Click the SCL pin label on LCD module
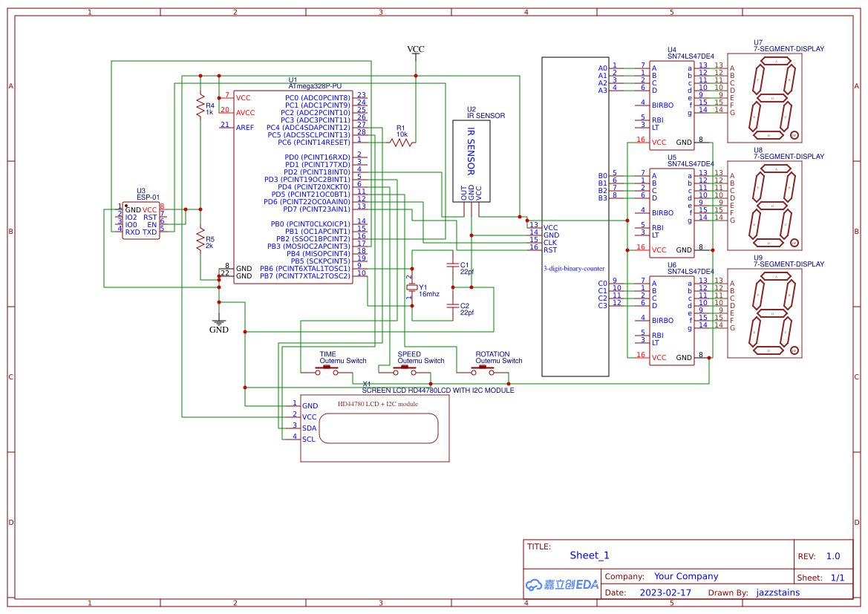The height and width of the screenshot is (614, 868). (309, 440)
